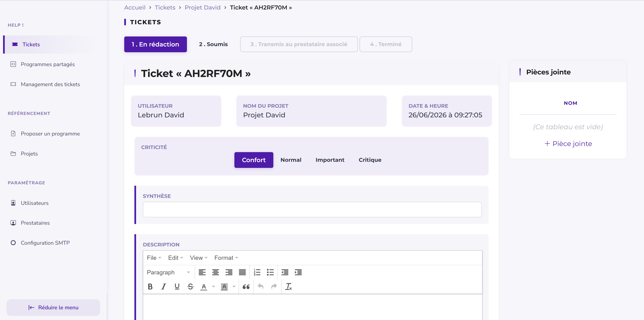Viewport: 644px width, 320px height.
Task: Decrease the indent
Action: (285, 272)
